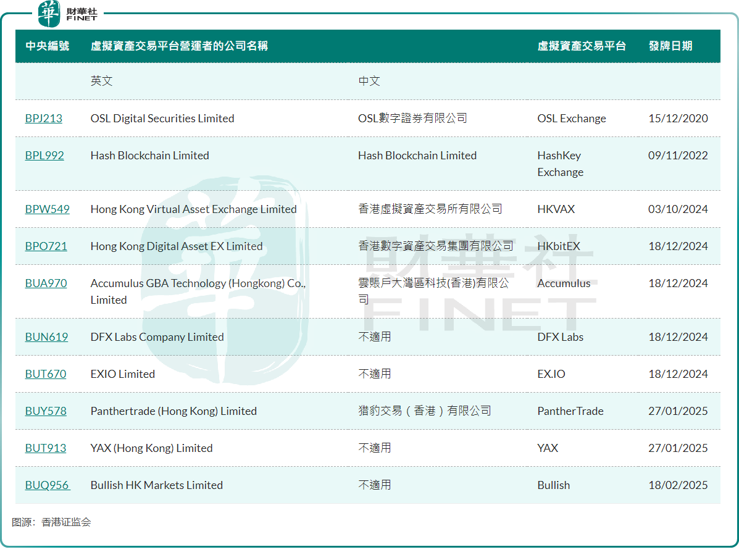Select YAX (Hong Kong) Limited cell
This screenshot has height=560, width=739.
tap(151, 448)
